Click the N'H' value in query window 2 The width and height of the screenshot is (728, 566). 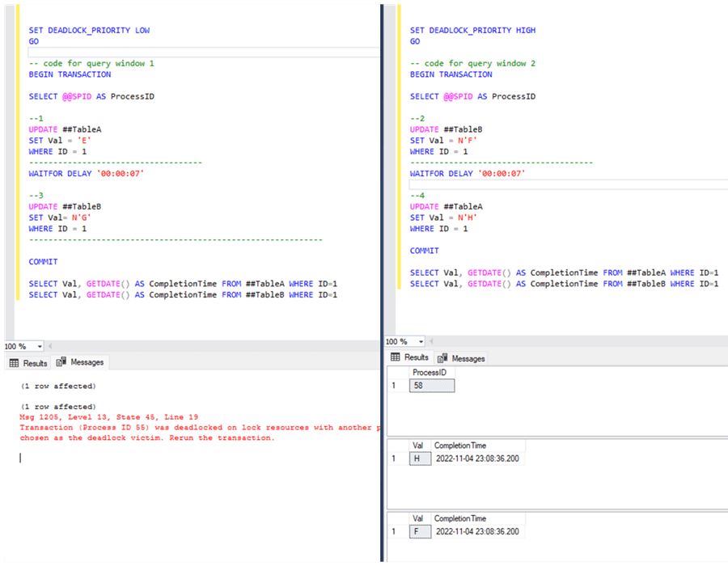pyautogui.click(x=468, y=218)
